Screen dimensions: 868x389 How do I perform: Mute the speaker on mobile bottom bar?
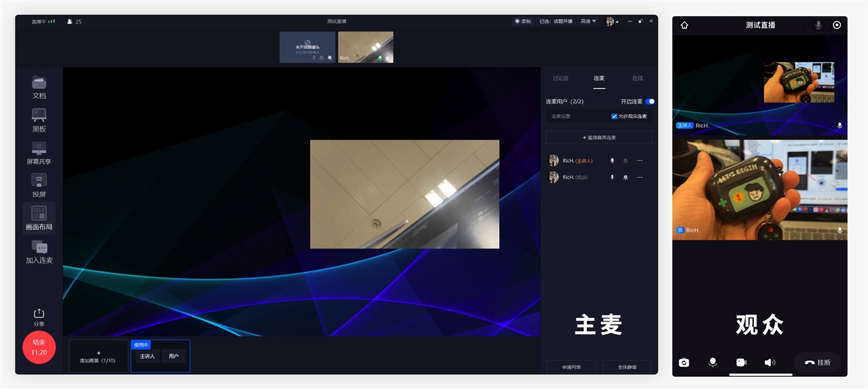click(769, 362)
